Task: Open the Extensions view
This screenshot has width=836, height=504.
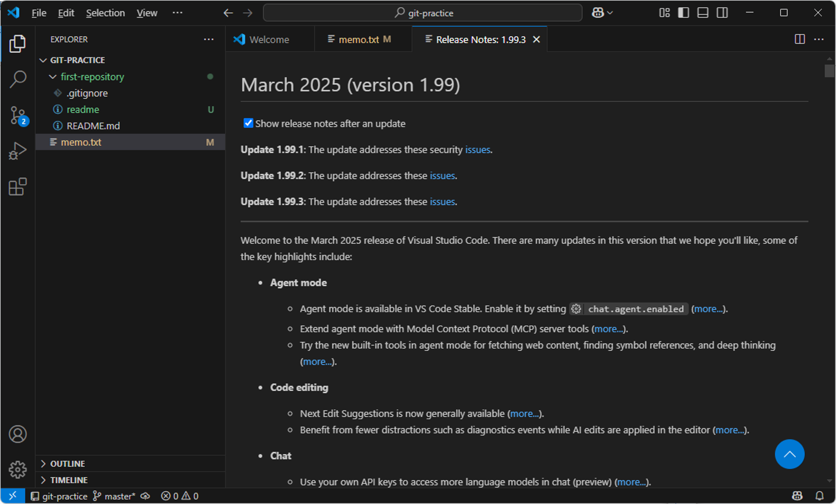Action: point(17,186)
